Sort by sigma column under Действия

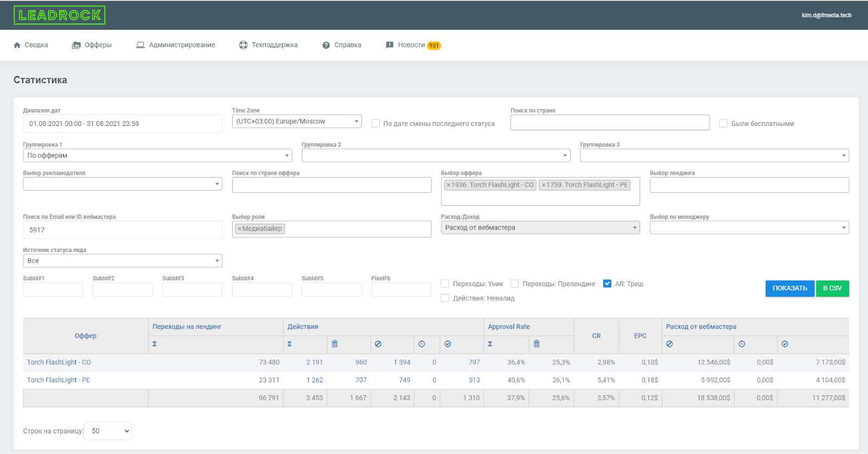[289, 344]
